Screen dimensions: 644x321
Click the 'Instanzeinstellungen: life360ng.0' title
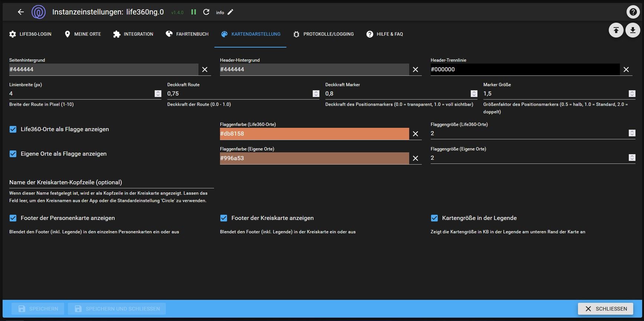pos(108,12)
